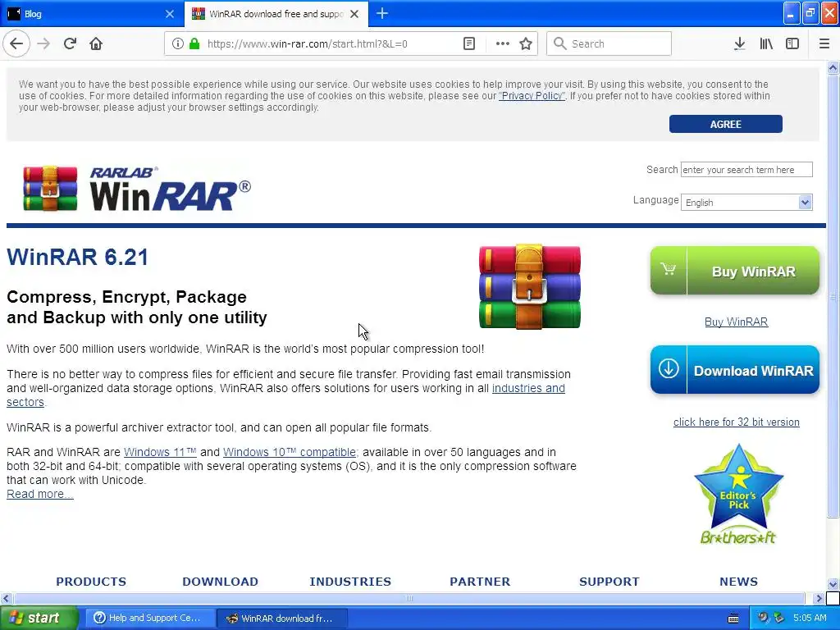Viewport: 840px width, 630px height.
Task: Open the INDUSTRIES menu
Action: click(350, 582)
